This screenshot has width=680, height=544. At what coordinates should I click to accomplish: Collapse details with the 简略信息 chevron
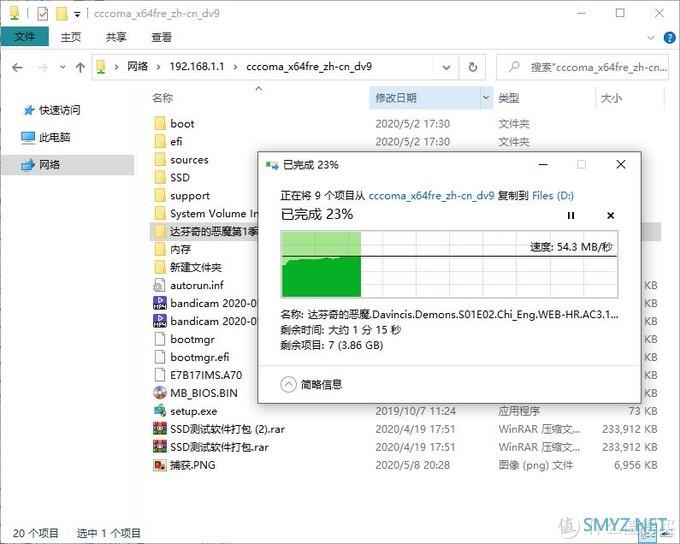click(288, 384)
